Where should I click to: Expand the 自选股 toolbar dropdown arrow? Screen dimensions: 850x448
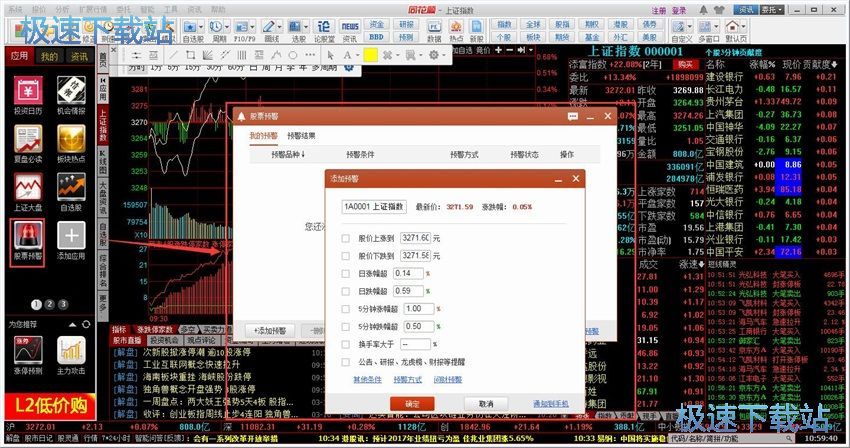(x=201, y=27)
